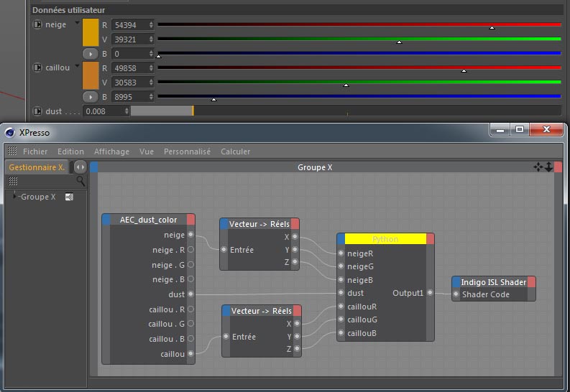This screenshot has height=392, width=570.
Task: Switch to the Gestionnaire X. tab
Action: pyautogui.click(x=36, y=167)
